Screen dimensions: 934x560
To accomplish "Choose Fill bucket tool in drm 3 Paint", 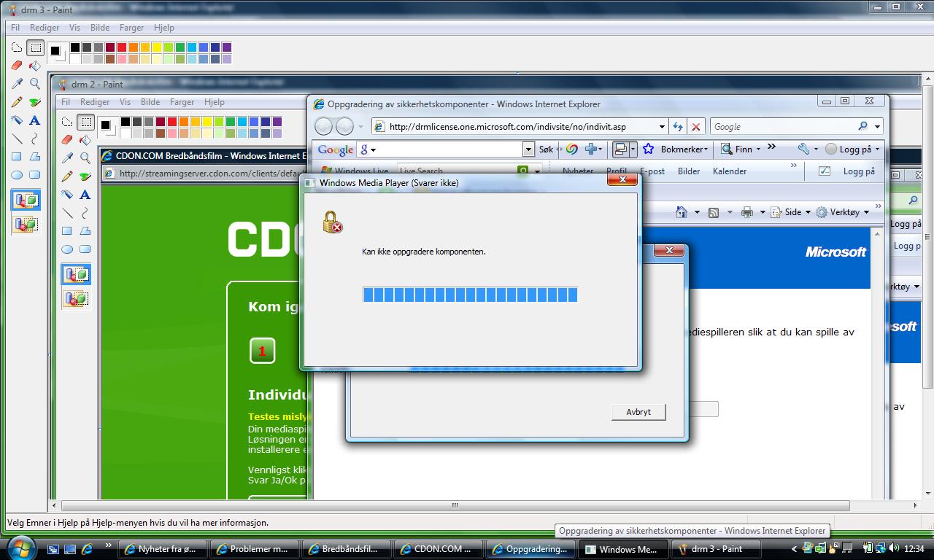I will click(34, 66).
